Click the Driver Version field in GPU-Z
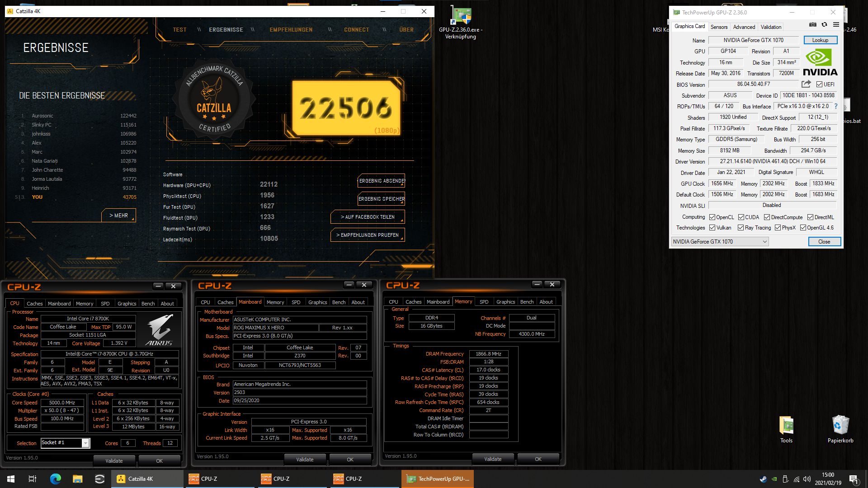 click(x=772, y=161)
